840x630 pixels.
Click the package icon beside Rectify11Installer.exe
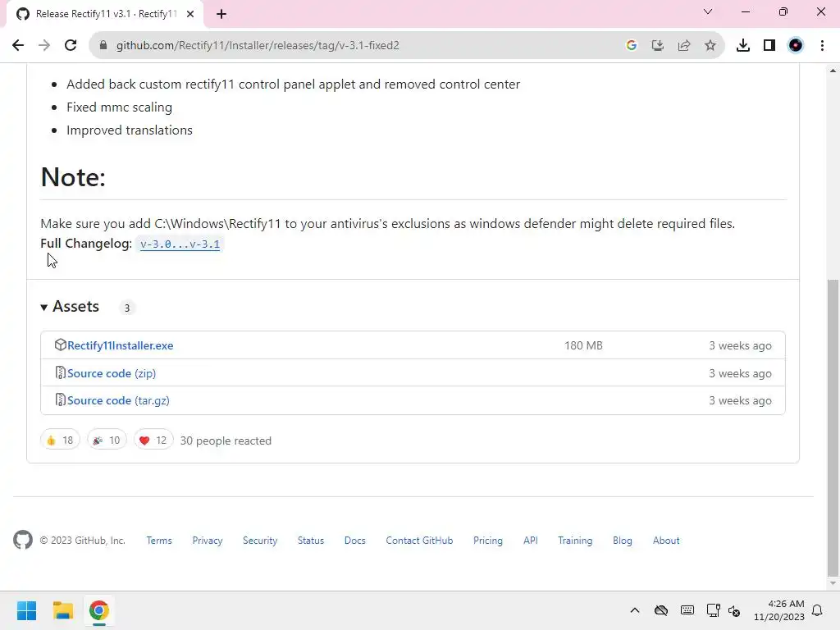[60, 345]
